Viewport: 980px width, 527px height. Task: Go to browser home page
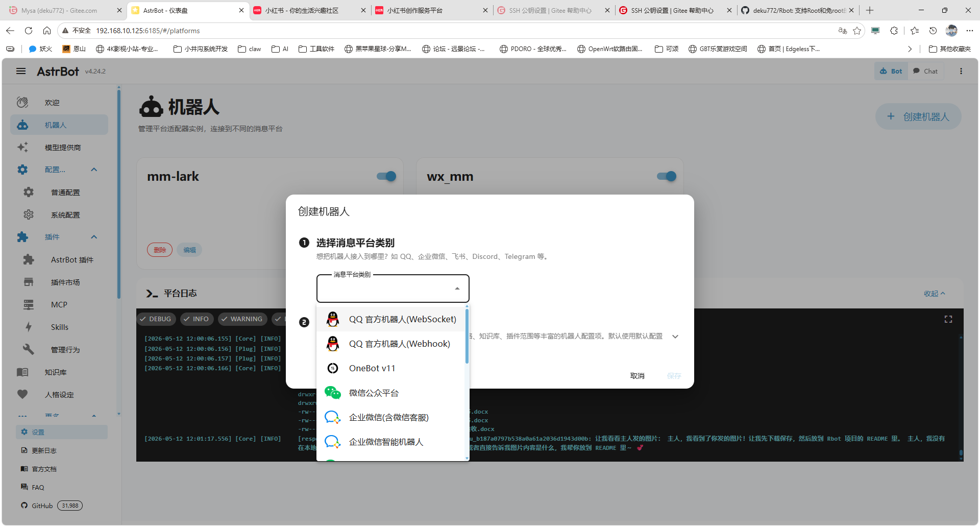click(47, 31)
